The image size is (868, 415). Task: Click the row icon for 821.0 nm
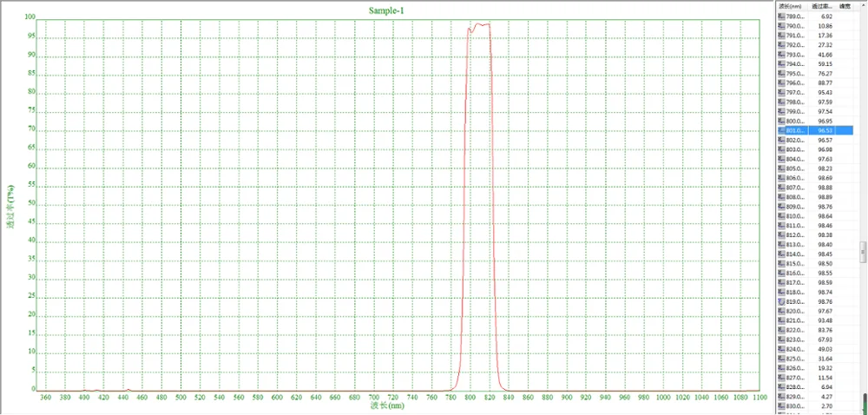pos(782,321)
